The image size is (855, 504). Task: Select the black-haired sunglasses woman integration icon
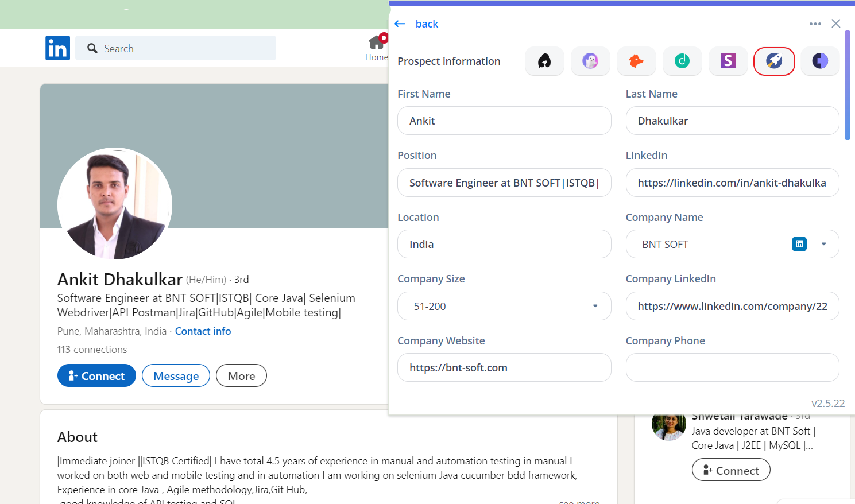tap(544, 61)
